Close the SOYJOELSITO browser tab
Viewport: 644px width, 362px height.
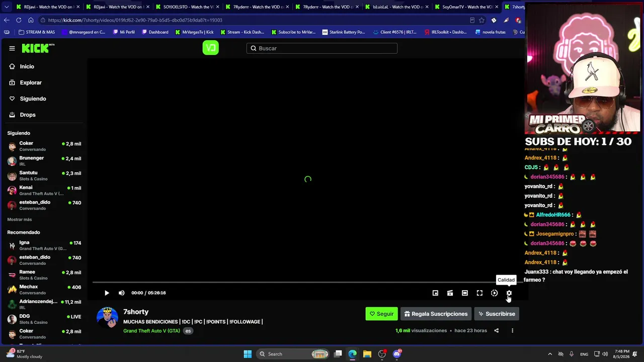(218, 7)
